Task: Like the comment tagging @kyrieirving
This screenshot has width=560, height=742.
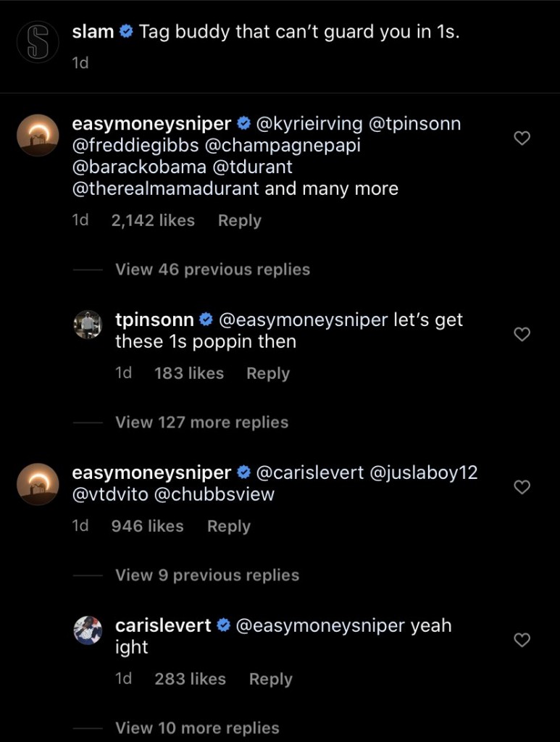Action: pos(522,138)
